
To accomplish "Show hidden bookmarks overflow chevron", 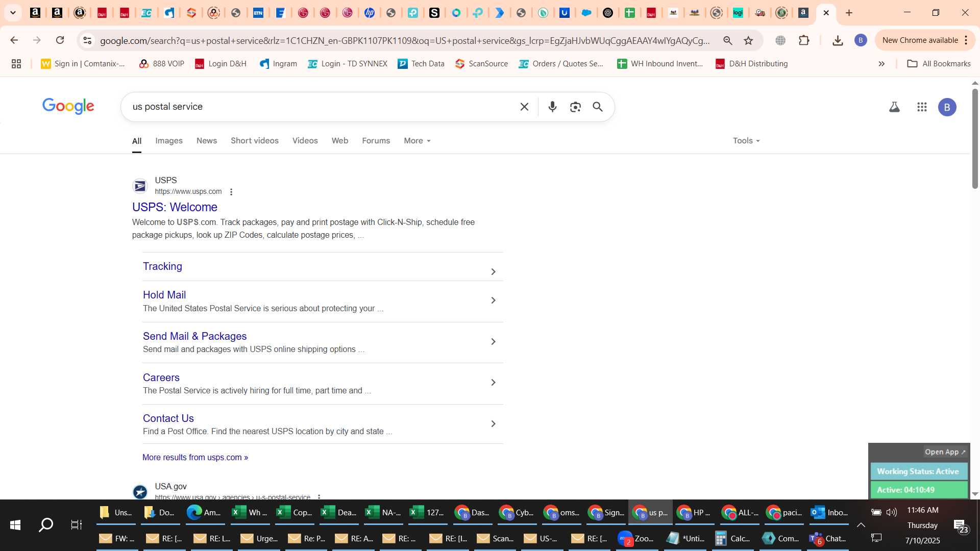I will tap(881, 64).
